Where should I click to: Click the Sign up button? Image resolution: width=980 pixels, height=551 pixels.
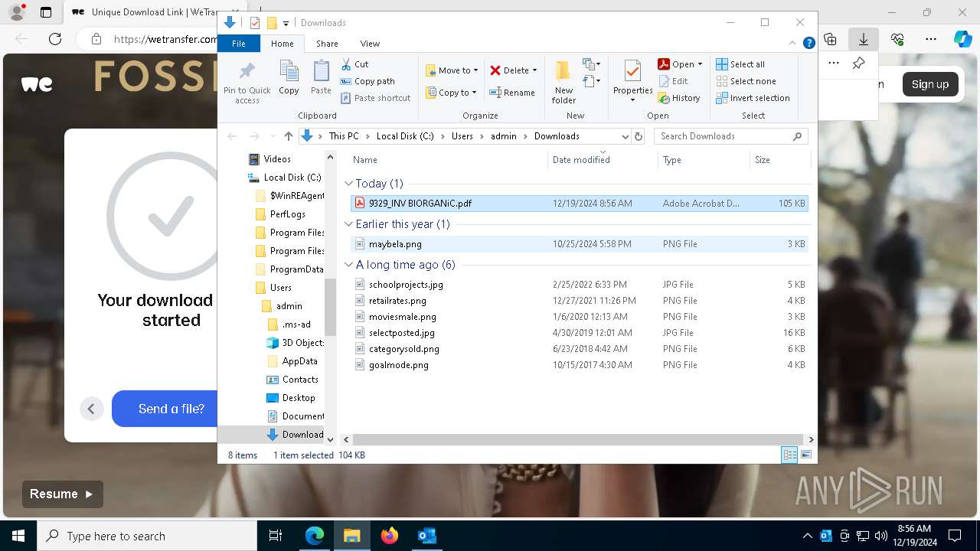(x=930, y=84)
